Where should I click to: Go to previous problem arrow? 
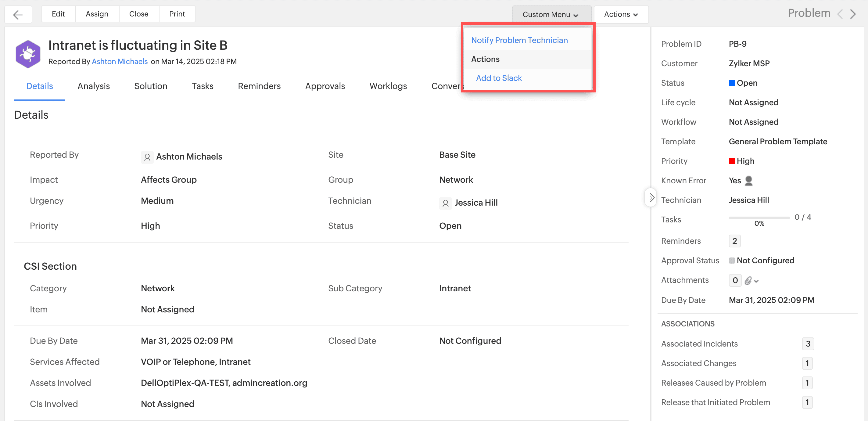tap(840, 14)
